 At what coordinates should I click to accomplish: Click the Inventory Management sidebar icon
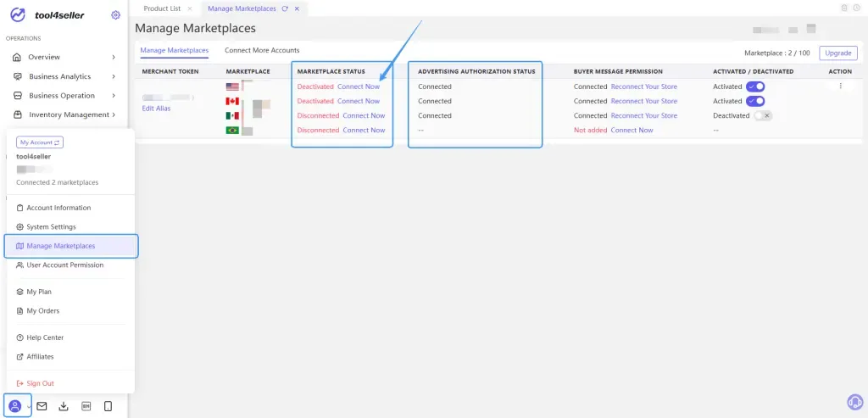pyautogui.click(x=18, y=114)
